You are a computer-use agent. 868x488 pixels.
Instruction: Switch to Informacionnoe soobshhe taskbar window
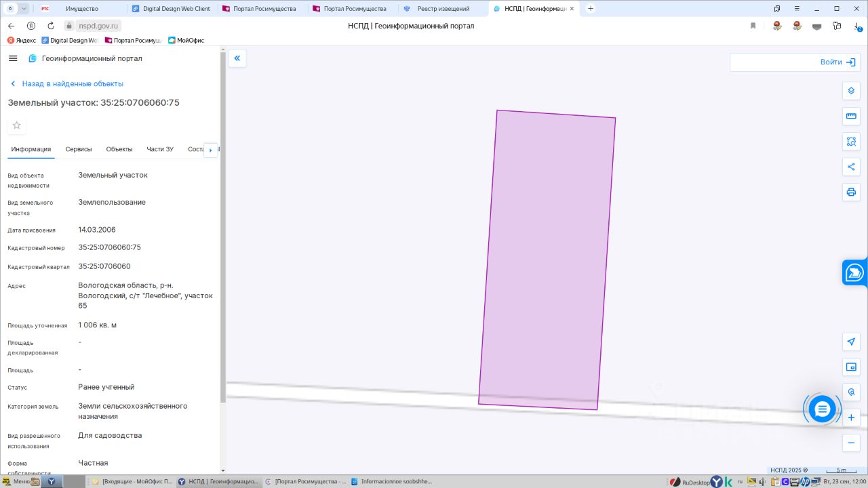click(392, 482)
